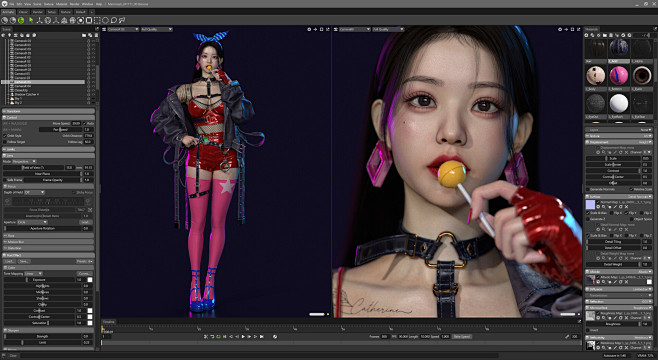Click the trash icon in the Scene panel

click(x=96, y=35)
